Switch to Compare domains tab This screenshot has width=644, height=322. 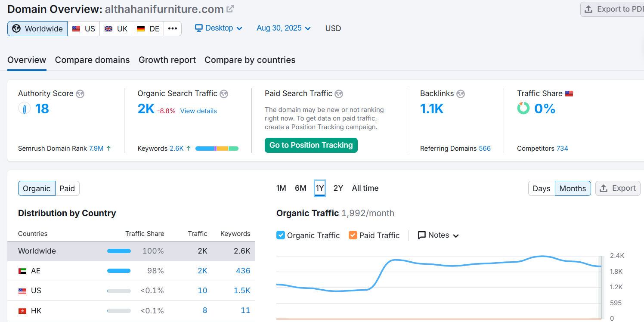tap(92, 60)
